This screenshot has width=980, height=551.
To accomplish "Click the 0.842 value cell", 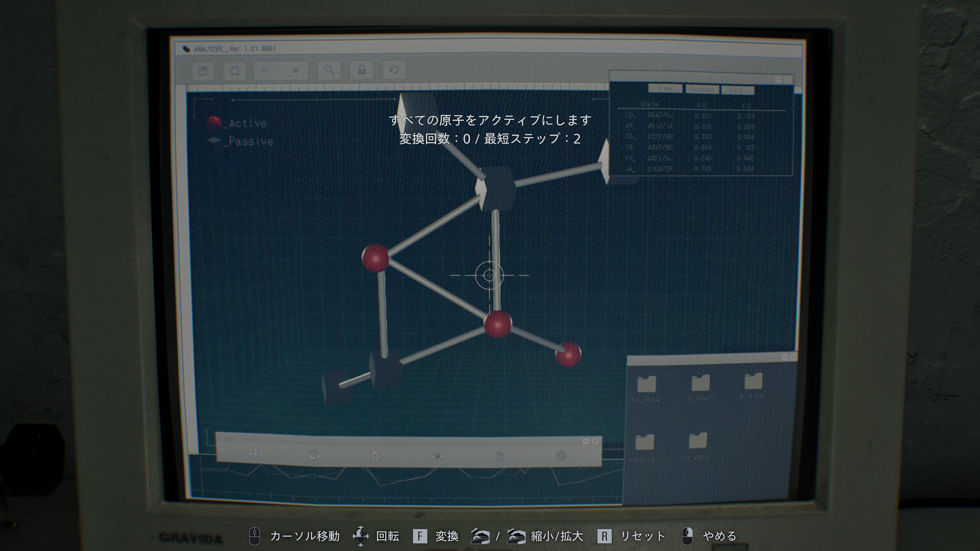I will pos(745,158).
